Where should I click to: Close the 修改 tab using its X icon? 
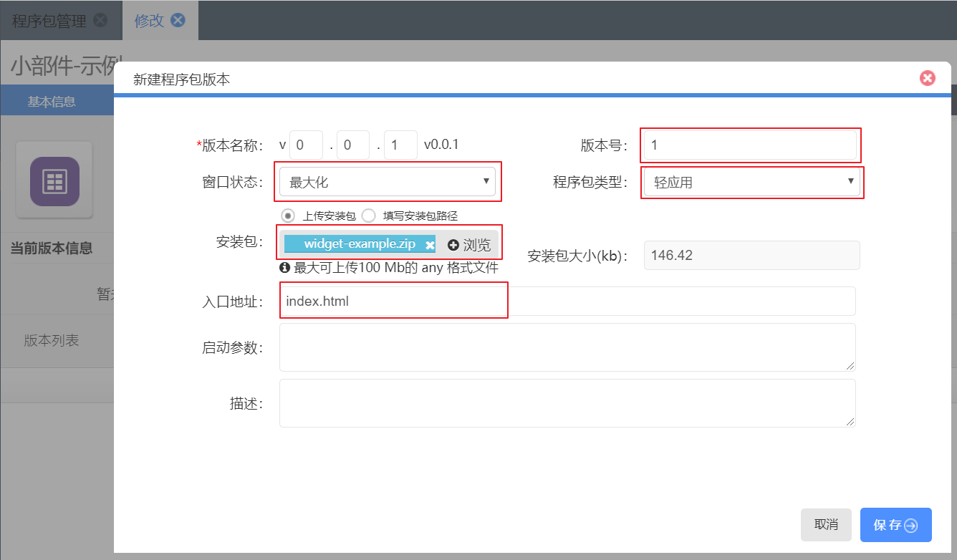(178, 20)
